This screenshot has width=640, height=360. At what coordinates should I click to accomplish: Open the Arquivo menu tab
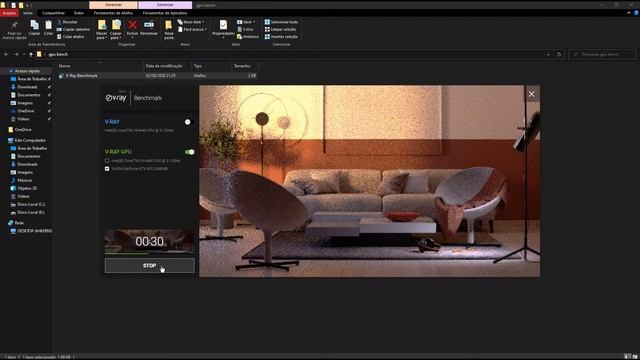click(x=9, y=13)
